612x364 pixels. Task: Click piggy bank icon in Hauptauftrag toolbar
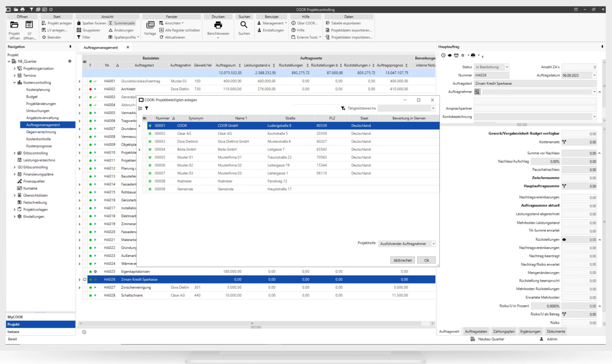pyautogui.click(x=450, y=55)
